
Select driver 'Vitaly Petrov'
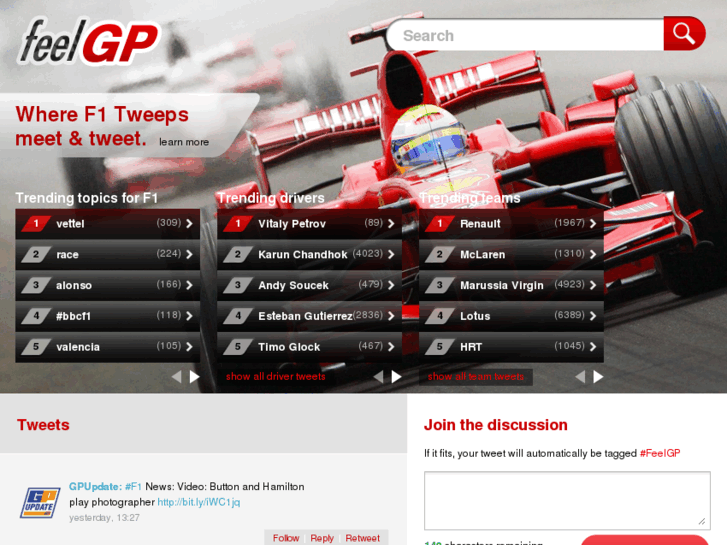pos(292,224)
